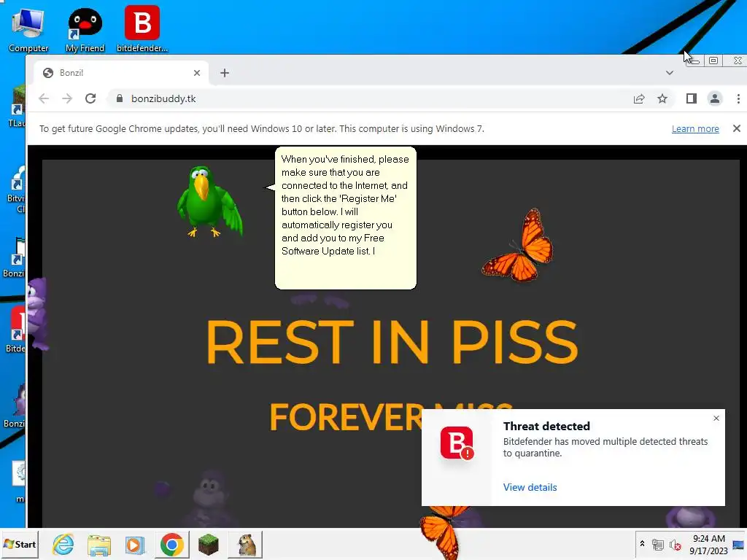Open Windows Explorer folder on taskbar

coord(99,544)
